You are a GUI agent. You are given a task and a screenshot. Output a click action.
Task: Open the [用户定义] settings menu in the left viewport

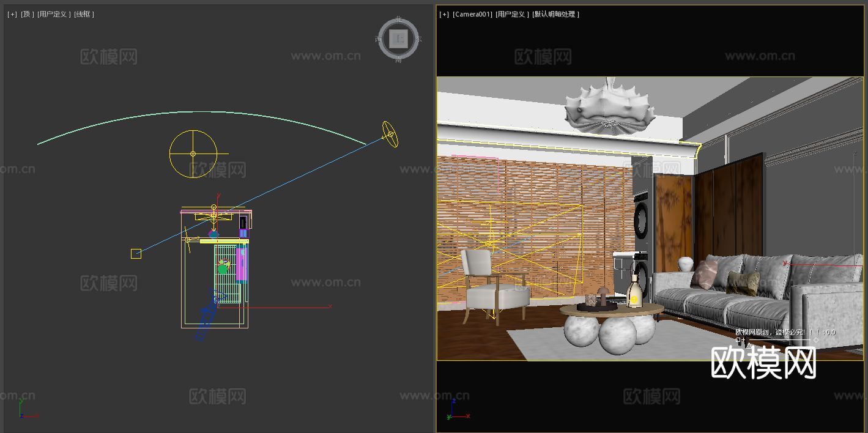pyautogui.click(x=54, y=13)
